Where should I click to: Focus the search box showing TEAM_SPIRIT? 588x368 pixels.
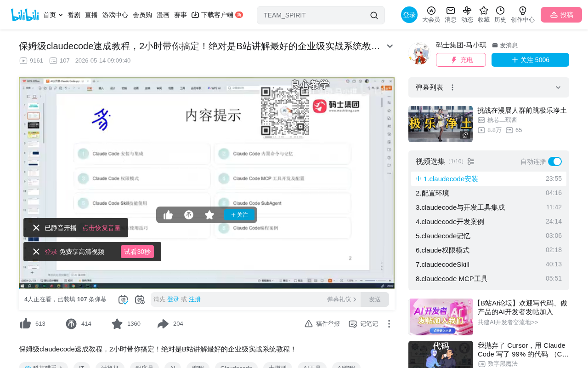[315, 15]
